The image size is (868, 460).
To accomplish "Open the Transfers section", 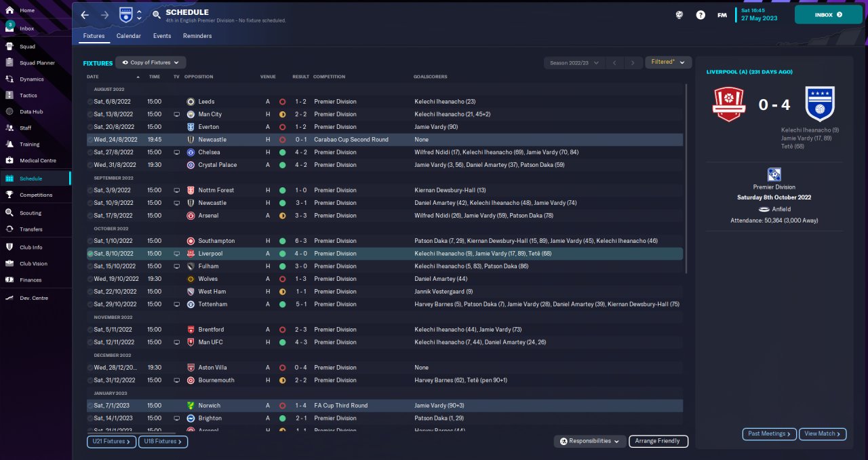I will pos(31,229).
